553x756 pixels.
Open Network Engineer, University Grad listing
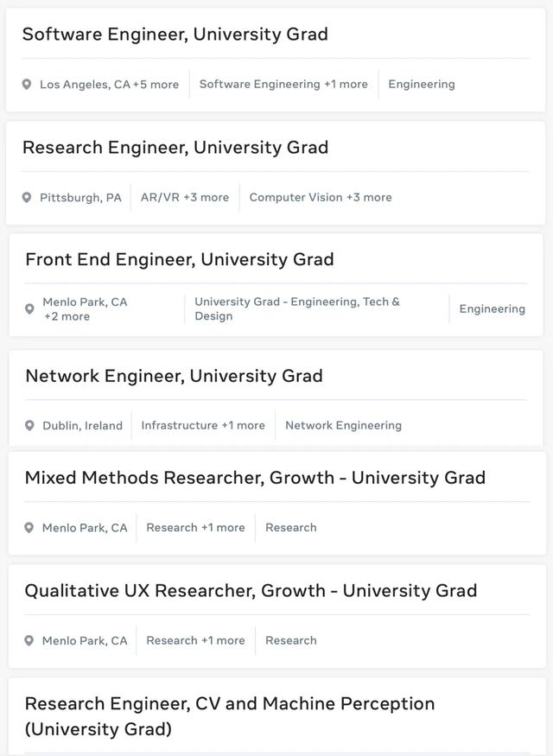tap(174, 376)
